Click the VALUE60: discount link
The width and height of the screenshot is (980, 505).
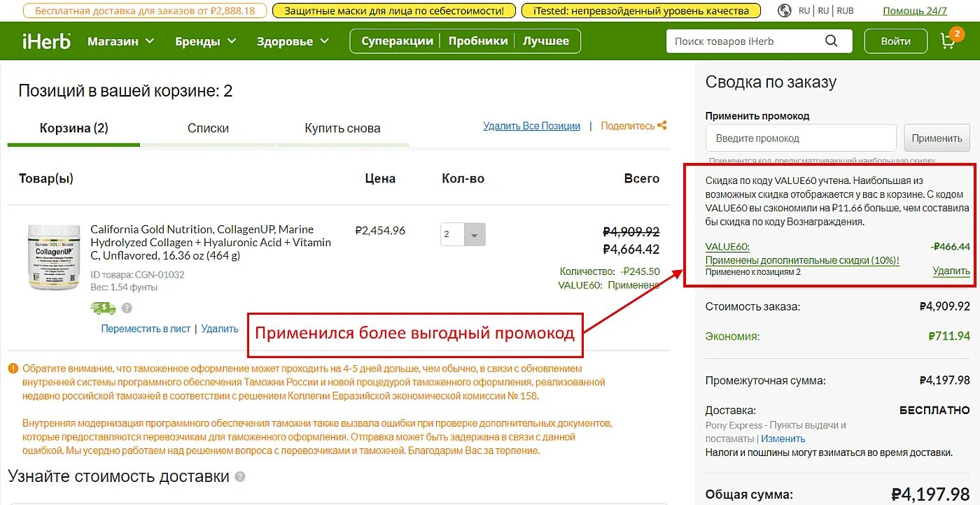click(x=727, y=247)
